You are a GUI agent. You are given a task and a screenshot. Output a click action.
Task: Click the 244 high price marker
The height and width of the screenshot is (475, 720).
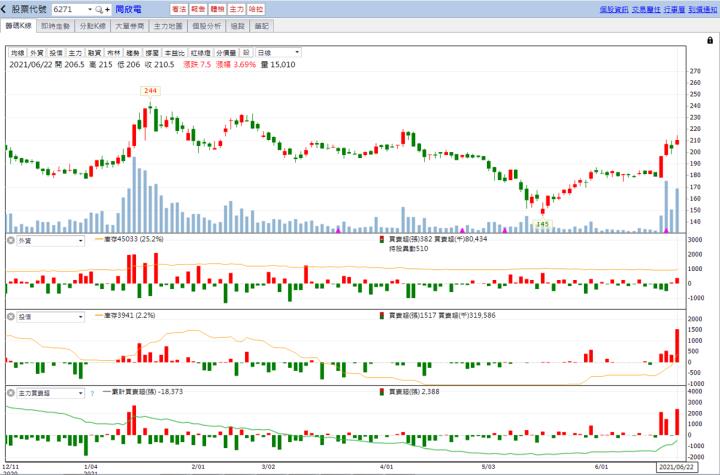point(151,91)
